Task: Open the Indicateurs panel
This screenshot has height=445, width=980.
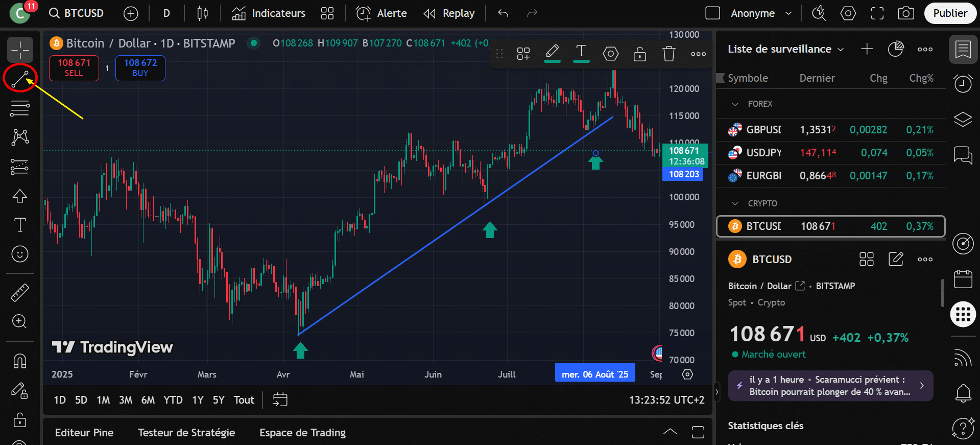Action: [269, 13]
